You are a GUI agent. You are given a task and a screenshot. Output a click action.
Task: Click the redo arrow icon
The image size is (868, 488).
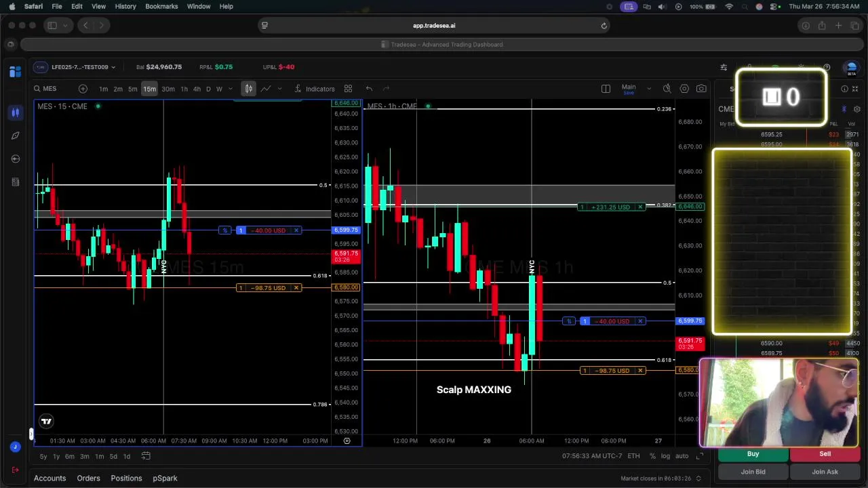tap(386, 89)
